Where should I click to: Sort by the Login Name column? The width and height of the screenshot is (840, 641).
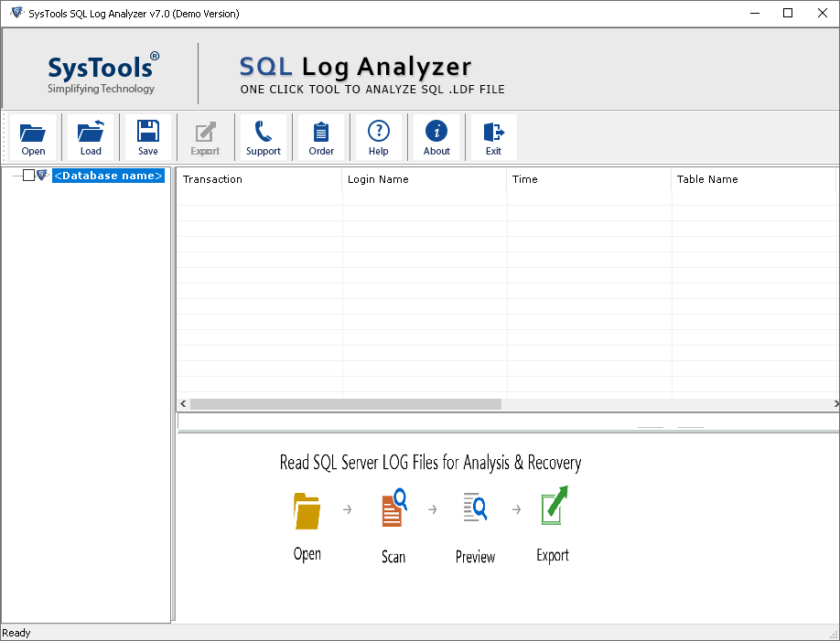tap(378, 180)
